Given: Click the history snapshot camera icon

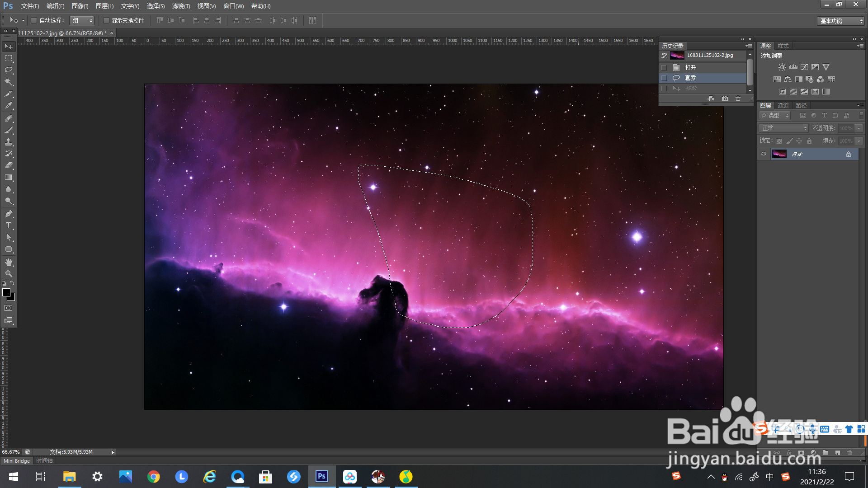Looking at the screenshot, I should (725, 99).
